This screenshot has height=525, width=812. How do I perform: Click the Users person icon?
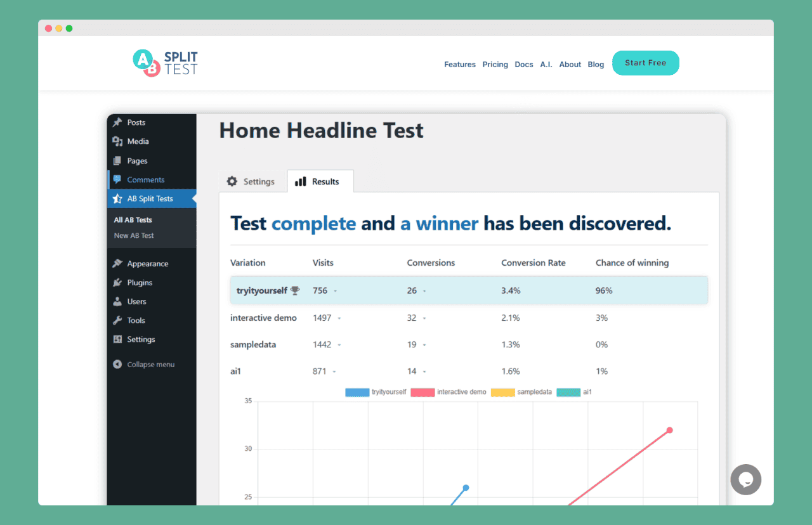[117, 302]
